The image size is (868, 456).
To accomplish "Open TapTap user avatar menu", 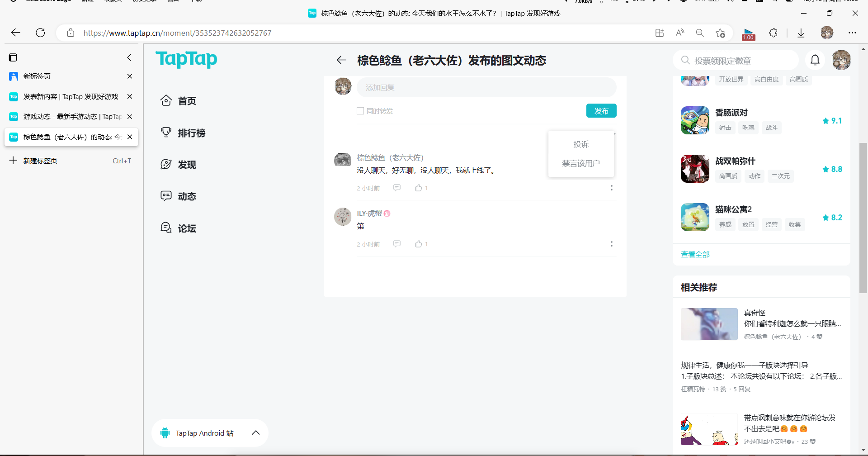I will (841, 60).
